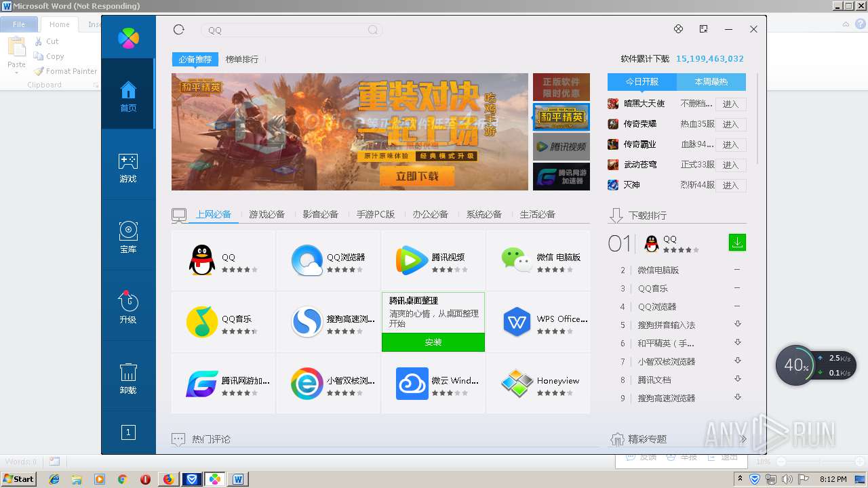This screenshot has height=488, width=868.
Task: Click green 安装 button for 腾讯桌面整理
Action: (433, 342)
